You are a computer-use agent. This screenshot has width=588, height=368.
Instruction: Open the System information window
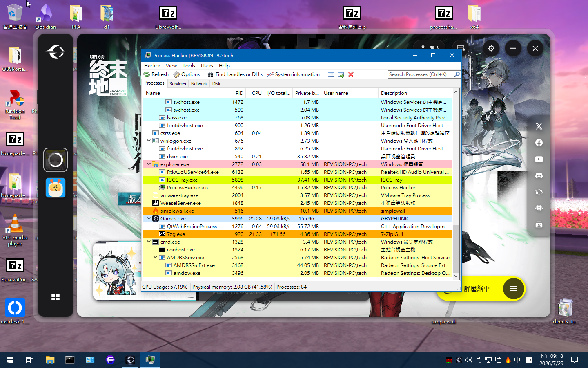click(x=293, y=74)
